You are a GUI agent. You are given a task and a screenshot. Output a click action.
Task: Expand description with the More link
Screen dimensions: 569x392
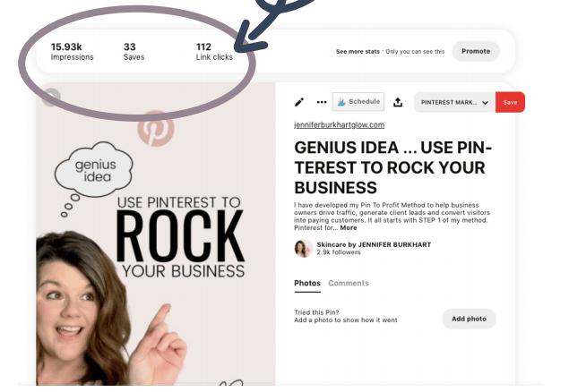349,228
